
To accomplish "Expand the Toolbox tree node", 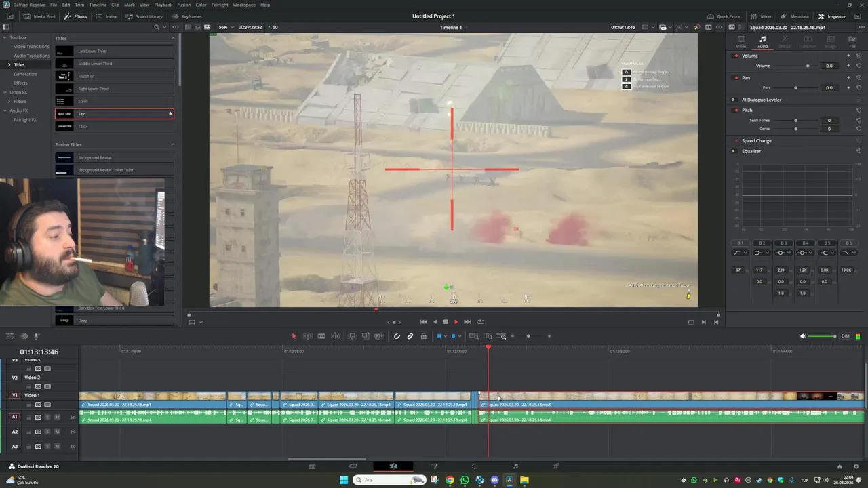I will (5, 37).
